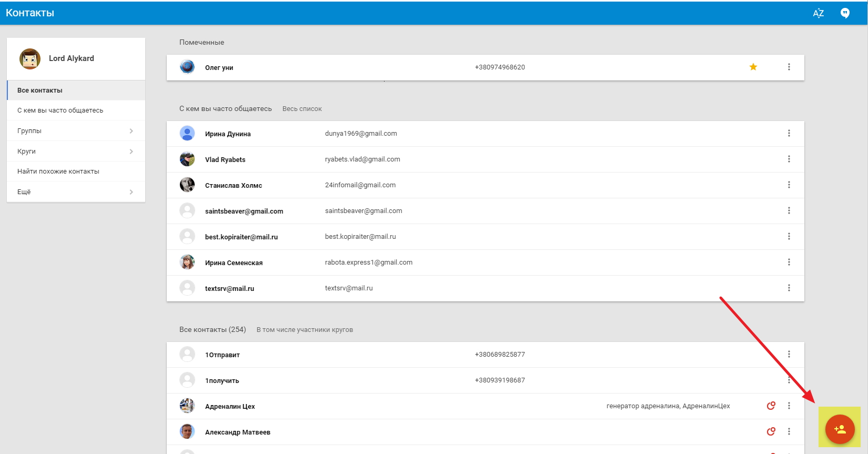Unstar the contact Олег уни
868x454 pixels.
click(x=753, y=67)
